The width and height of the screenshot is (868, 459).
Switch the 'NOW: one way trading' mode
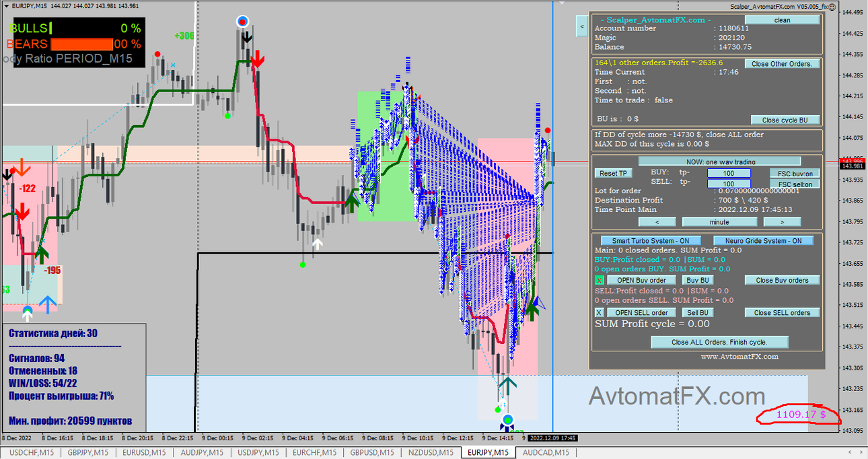point(719,161)
